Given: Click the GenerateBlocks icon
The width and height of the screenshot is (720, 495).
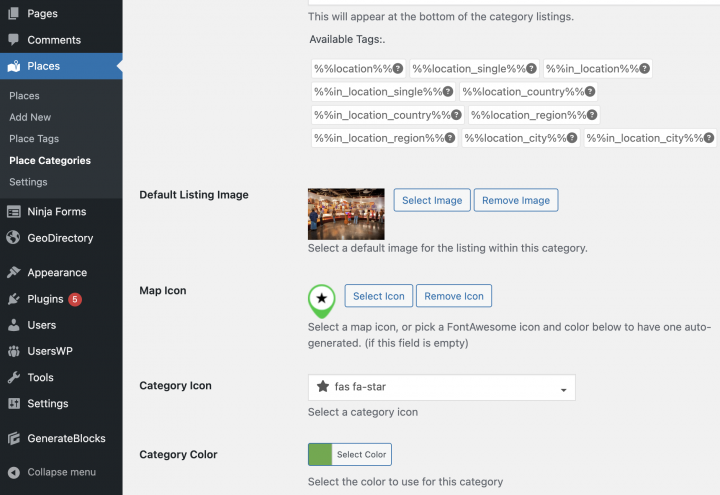Looking at the screenshot, I should tap(13, 438).
